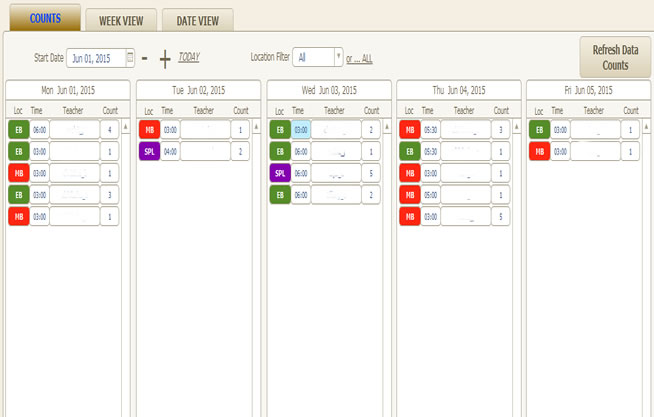
Task: Click the highlighted 03:00 time cell on Wednesday
Action: click(301, 130)
